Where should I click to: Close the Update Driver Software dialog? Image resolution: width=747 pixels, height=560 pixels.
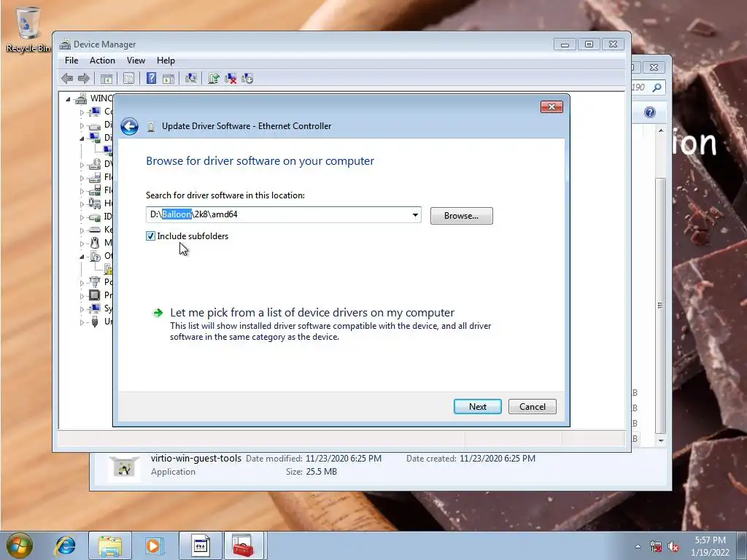tap(551, 106)
